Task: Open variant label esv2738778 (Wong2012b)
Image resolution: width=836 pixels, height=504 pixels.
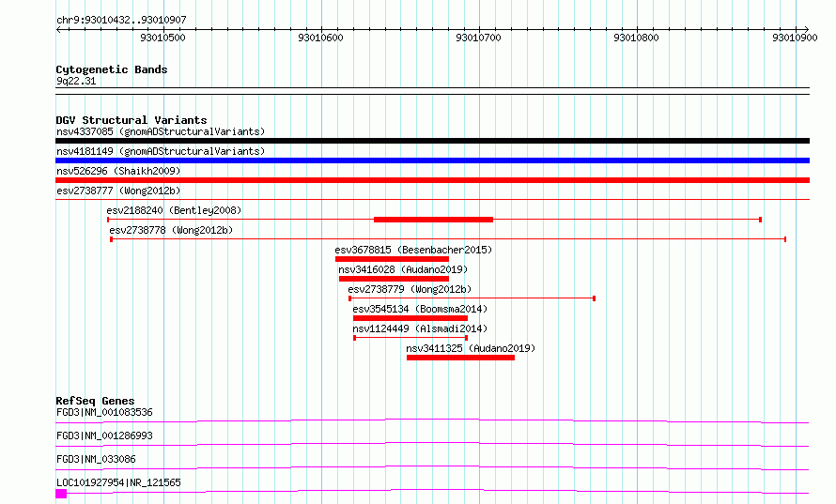Action: (171, 230)
